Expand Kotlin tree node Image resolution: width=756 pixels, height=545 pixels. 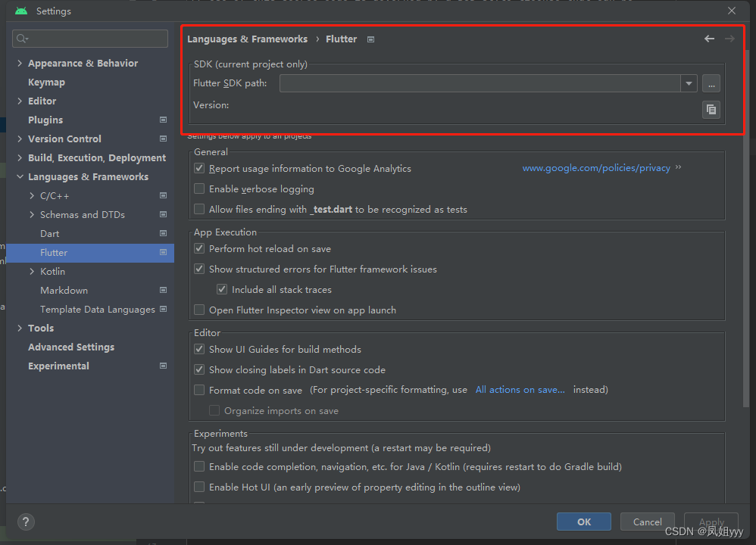32,271
